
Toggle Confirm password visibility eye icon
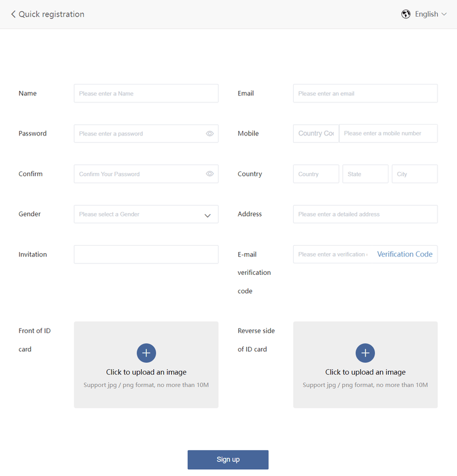[210, 174]
